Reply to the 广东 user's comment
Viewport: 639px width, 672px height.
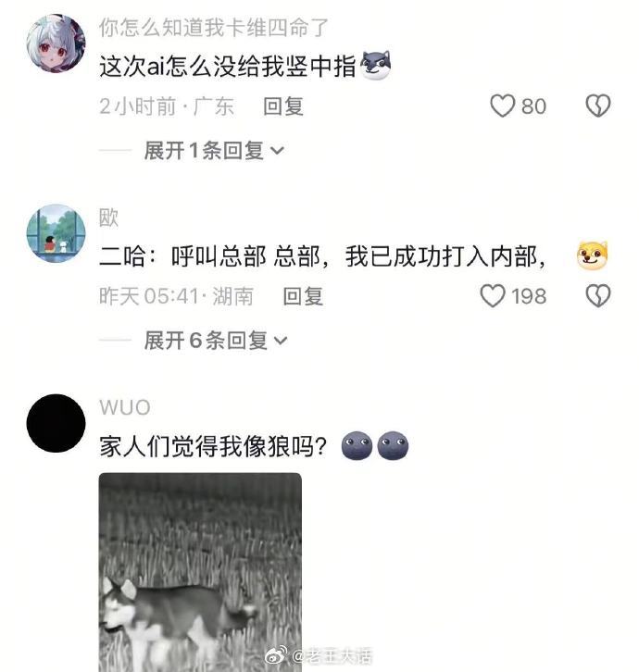283,106
